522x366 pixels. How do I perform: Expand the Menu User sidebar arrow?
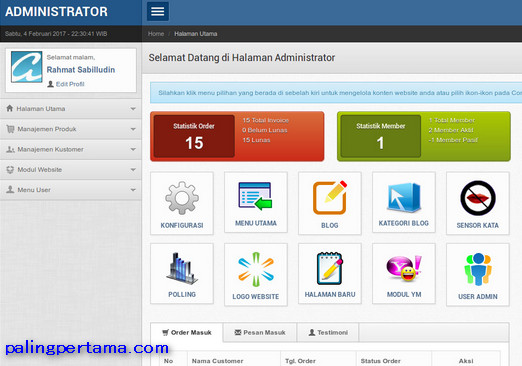click(133, 190)
